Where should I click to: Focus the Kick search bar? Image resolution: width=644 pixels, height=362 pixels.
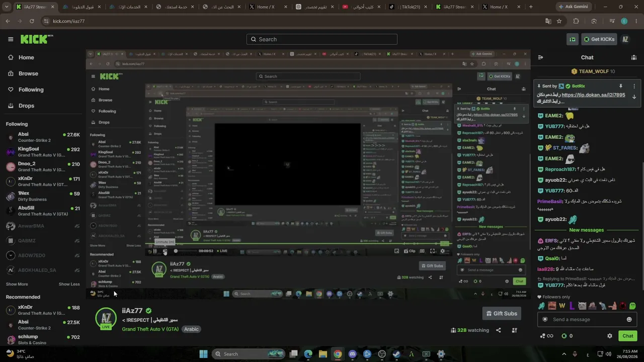(x=322, y=39)
